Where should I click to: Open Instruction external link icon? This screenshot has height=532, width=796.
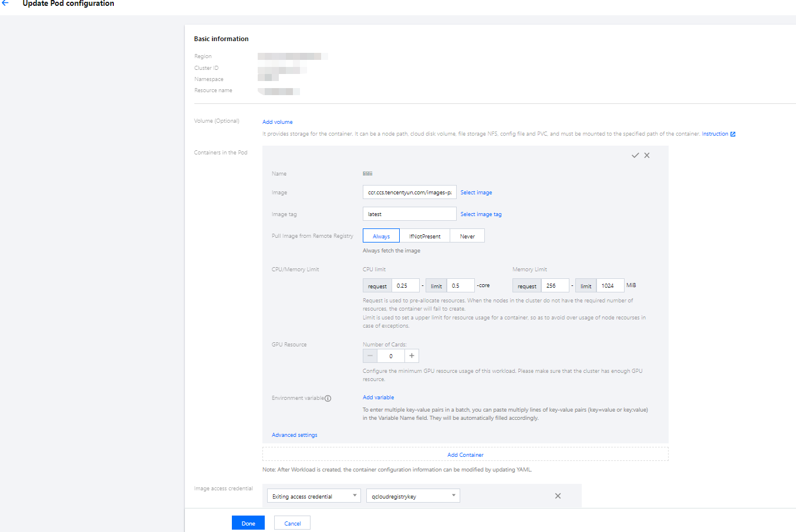coord(733,134)
